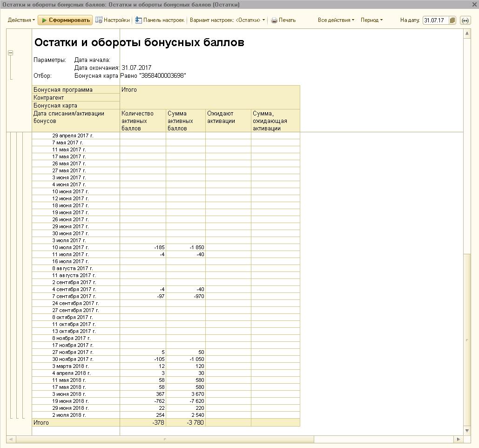Screen dimensions: 479x448
Task: Click the value 2 540 cell
Action: point(186,415)
